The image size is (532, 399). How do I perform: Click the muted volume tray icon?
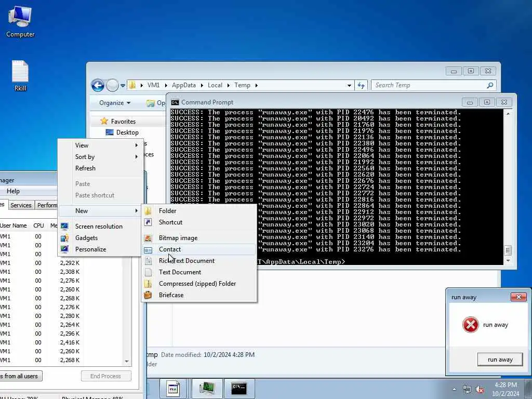(x=480, y=390)
